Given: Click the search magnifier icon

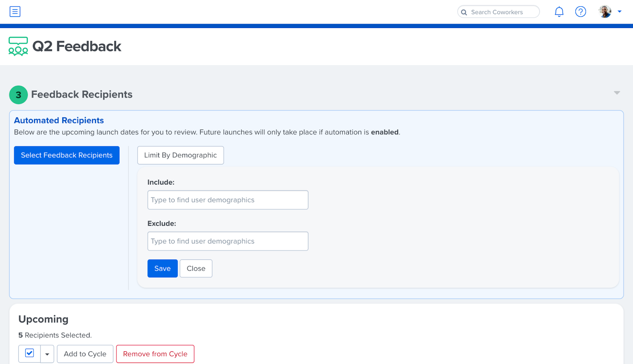Looking at the screenshot, I should 464,12.
